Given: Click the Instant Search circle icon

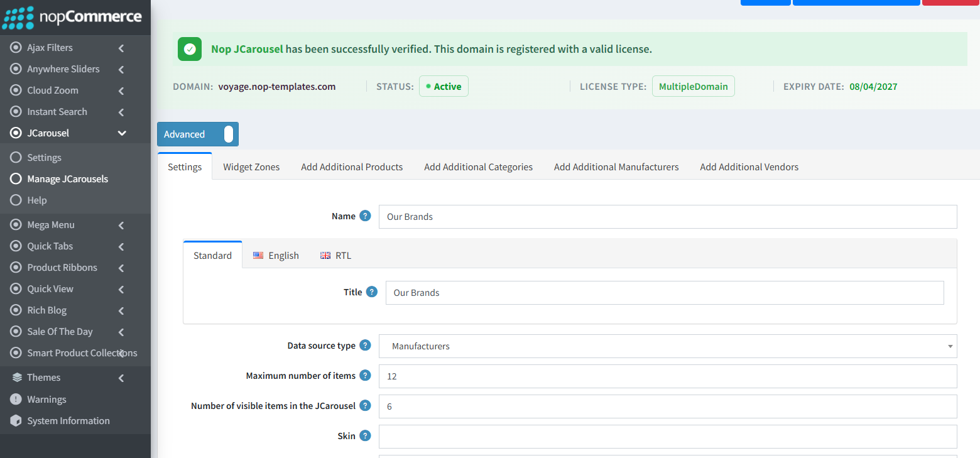Looking at the screenshot, I should click(16, 112).
